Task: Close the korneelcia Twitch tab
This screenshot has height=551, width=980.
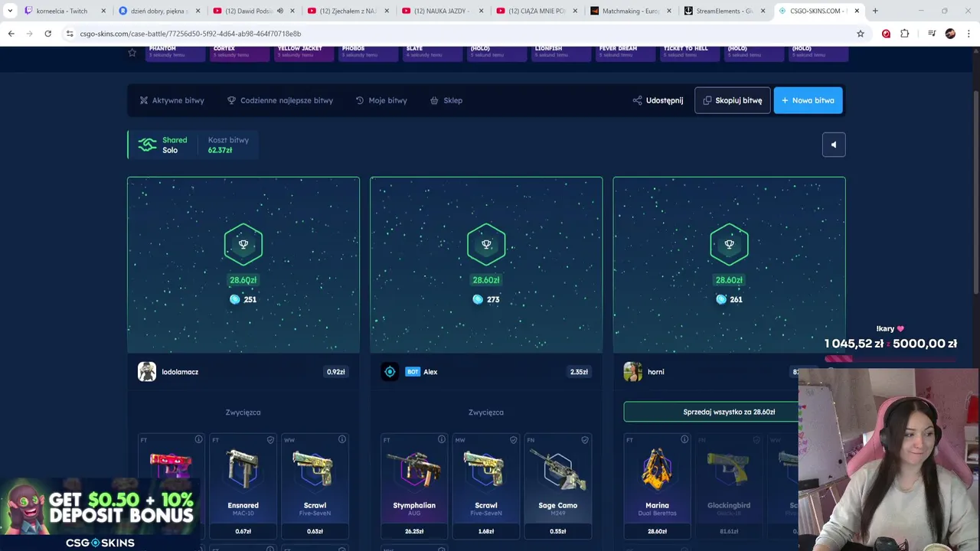Action: (103, 11)
